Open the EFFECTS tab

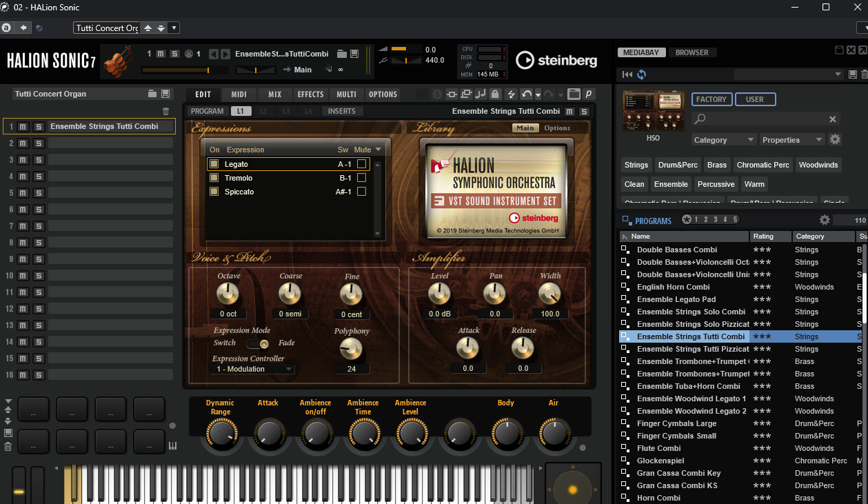point(311,94)
